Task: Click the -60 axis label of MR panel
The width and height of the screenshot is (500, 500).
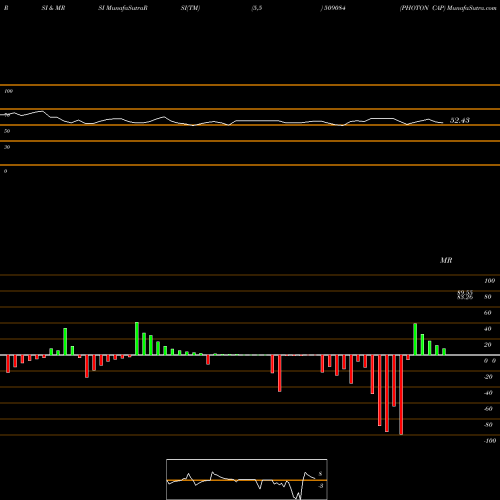Action: coord(488,409)
